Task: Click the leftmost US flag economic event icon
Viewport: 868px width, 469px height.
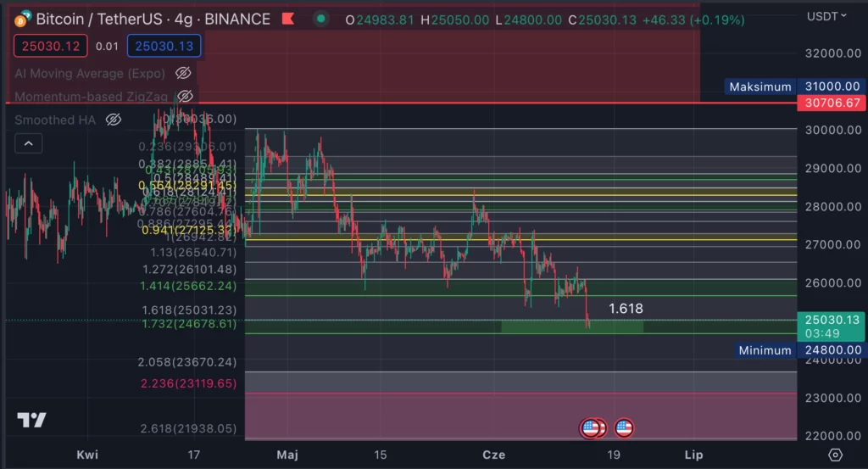Action: pos(590,428)
